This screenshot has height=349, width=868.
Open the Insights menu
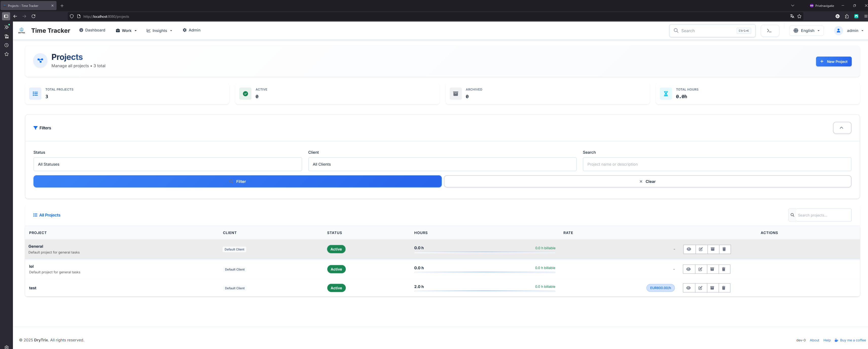coord(159,31)
